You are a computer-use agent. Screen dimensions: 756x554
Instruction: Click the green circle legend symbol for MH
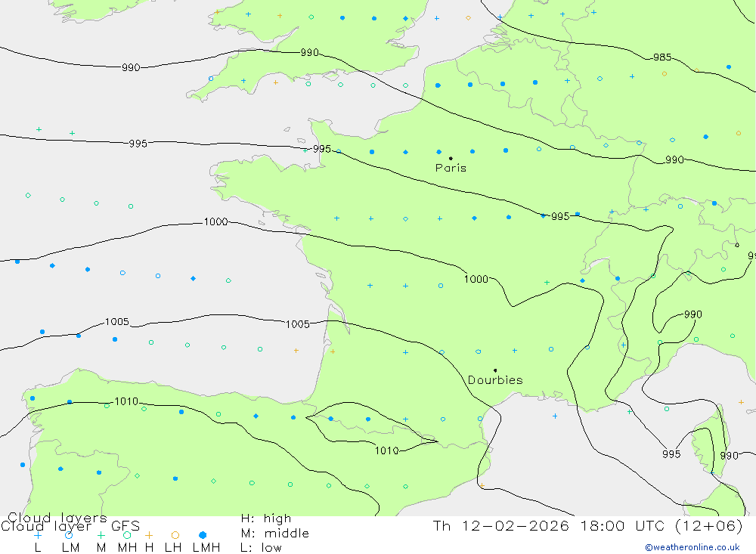coord(127,535)
